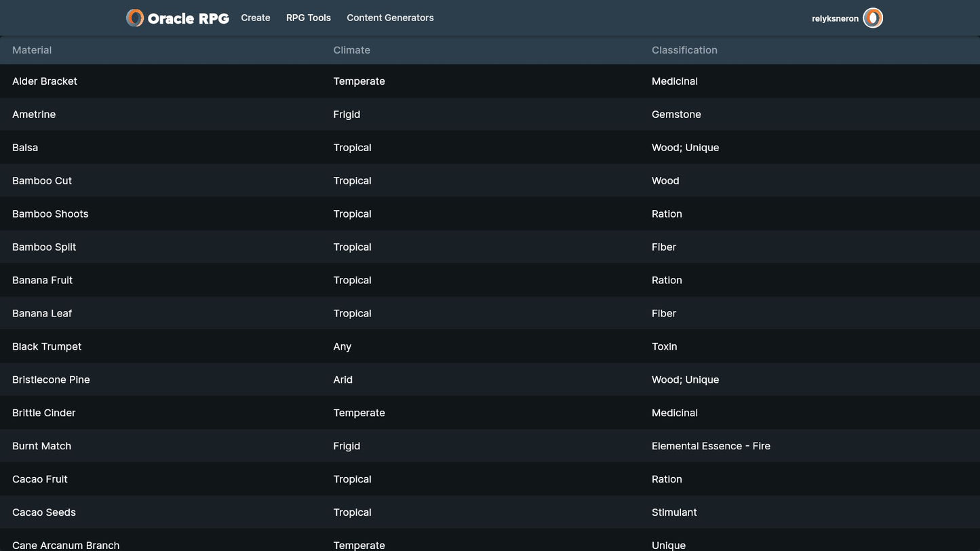Open the Create menu
This screenshot has height=551, width=980.
pyautogui.click(x=256, y=18)
